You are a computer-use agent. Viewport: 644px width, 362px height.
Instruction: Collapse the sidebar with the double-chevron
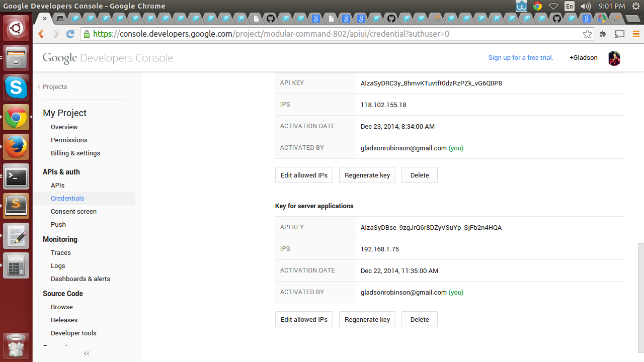coord(87,353)
